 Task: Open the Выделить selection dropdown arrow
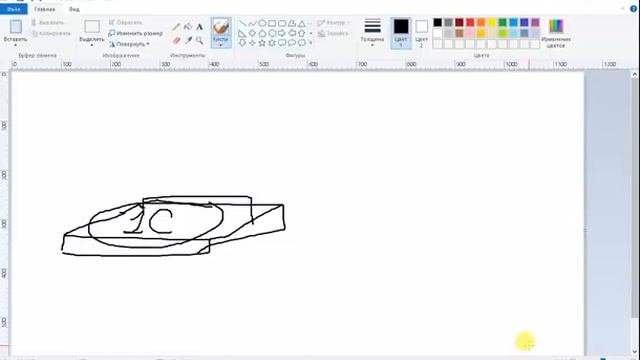point(91,44)
